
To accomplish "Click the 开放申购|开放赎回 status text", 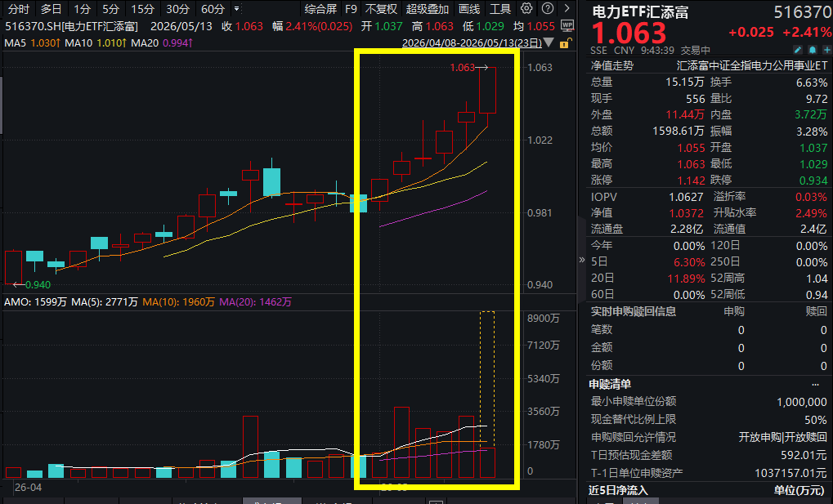I will click(x=782, y=437).
